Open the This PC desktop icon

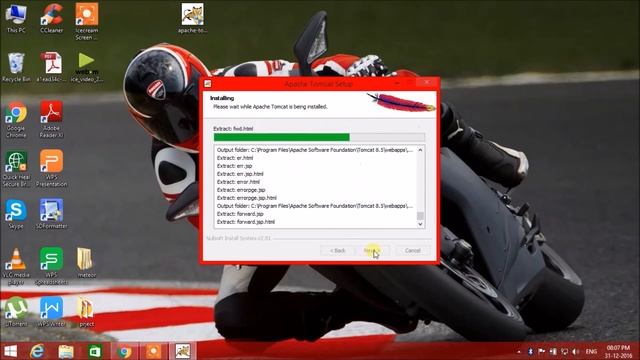click(x=16, y=18)
